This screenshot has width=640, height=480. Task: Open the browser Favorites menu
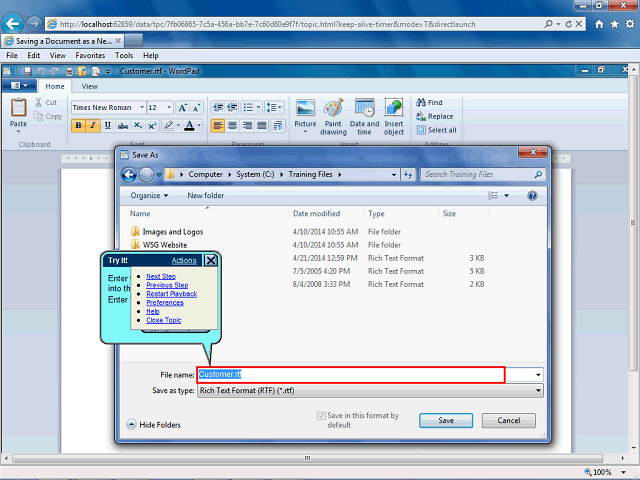[90, 56]
